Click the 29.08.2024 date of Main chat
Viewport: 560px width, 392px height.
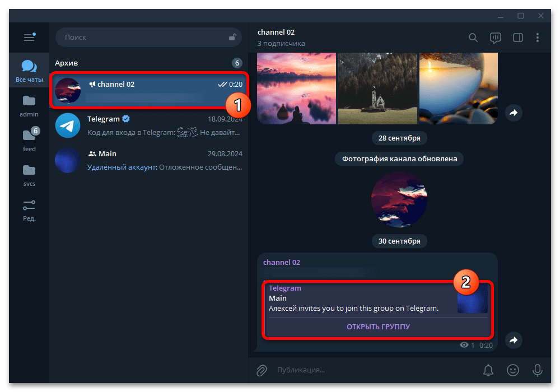click(x=225, y=154)
